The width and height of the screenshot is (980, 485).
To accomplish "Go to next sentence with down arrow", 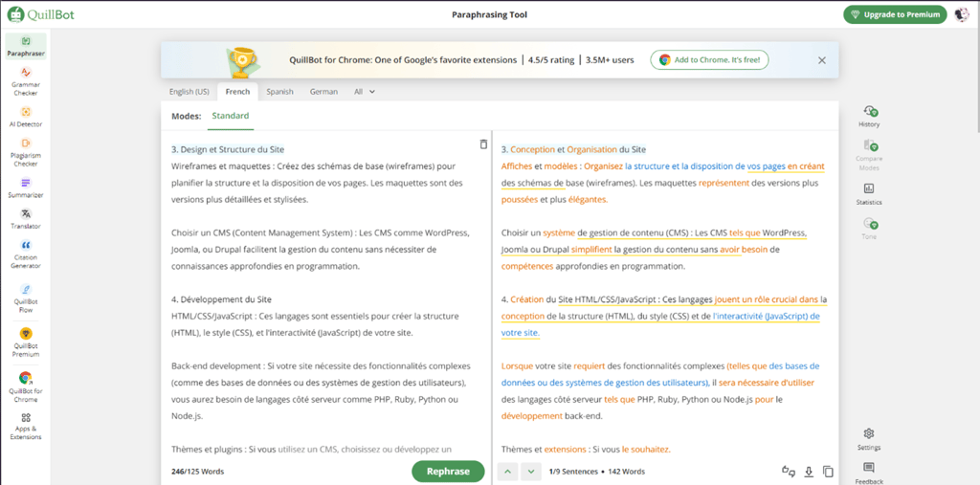I will tap(530, 472).
